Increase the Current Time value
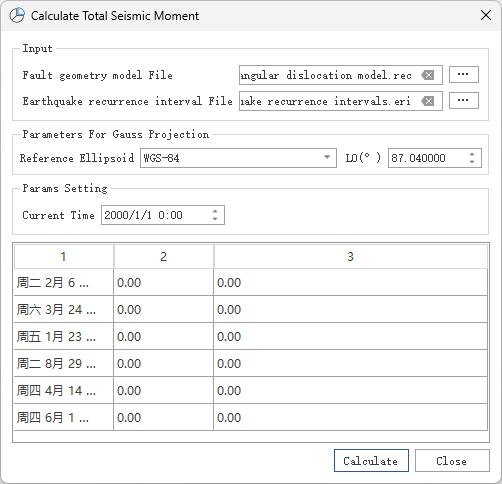Image resolution: width=502 pixels, height=484 pixels. [215, 212]
